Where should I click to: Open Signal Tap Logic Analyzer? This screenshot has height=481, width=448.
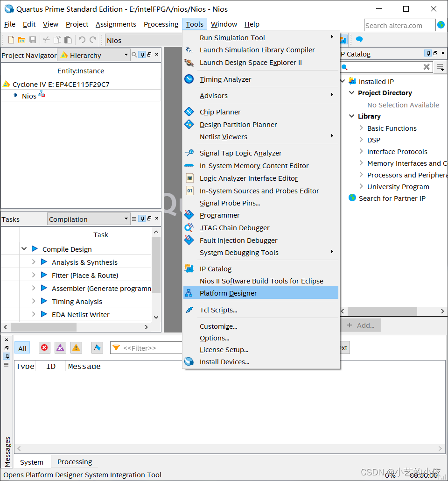point(261,153)
